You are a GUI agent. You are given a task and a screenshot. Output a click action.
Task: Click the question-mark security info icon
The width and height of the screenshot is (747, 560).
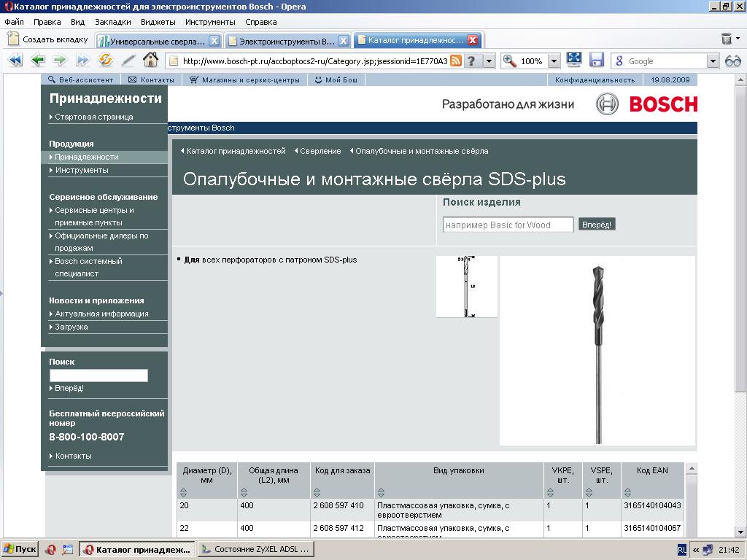(472, 61)
